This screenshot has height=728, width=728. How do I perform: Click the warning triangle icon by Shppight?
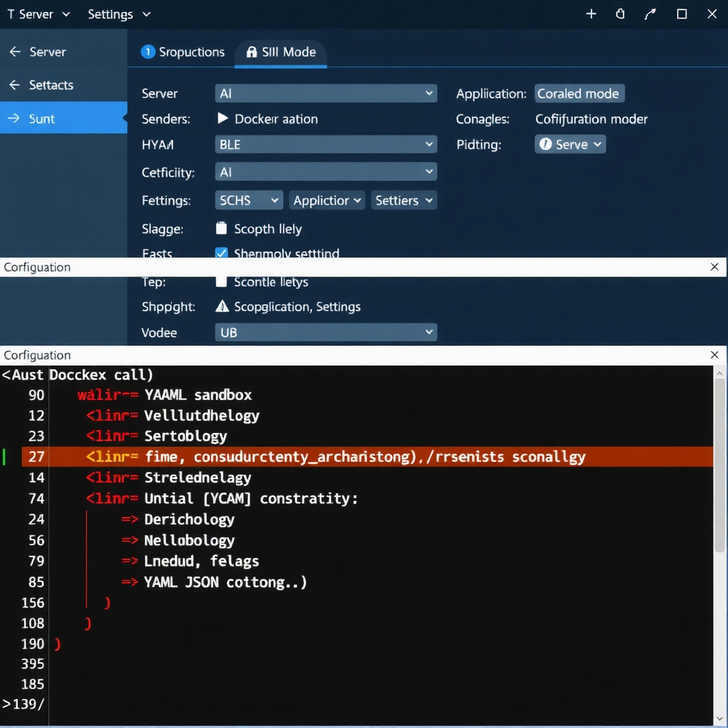223,306
